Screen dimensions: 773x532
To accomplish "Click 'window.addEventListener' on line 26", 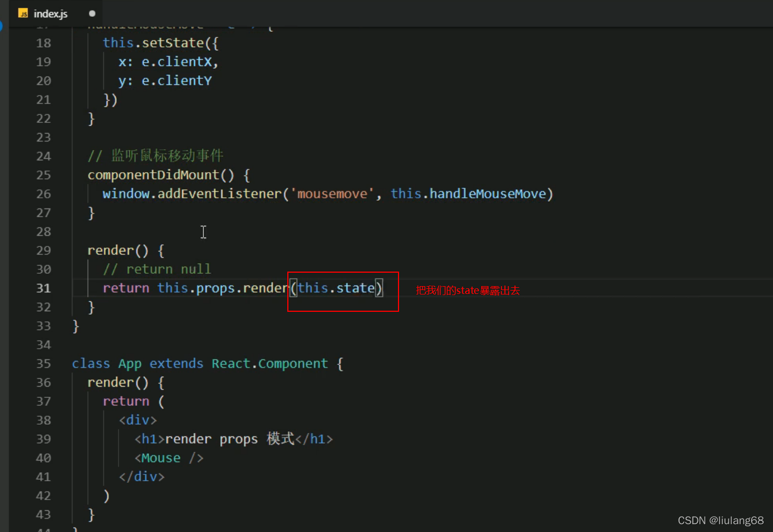I will [192, 194].
